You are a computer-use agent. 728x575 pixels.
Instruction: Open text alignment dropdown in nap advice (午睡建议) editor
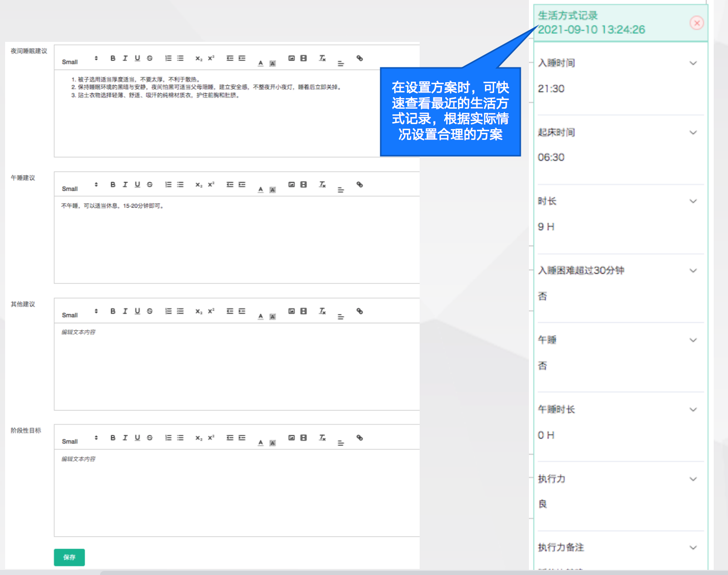tap(341, 190)
